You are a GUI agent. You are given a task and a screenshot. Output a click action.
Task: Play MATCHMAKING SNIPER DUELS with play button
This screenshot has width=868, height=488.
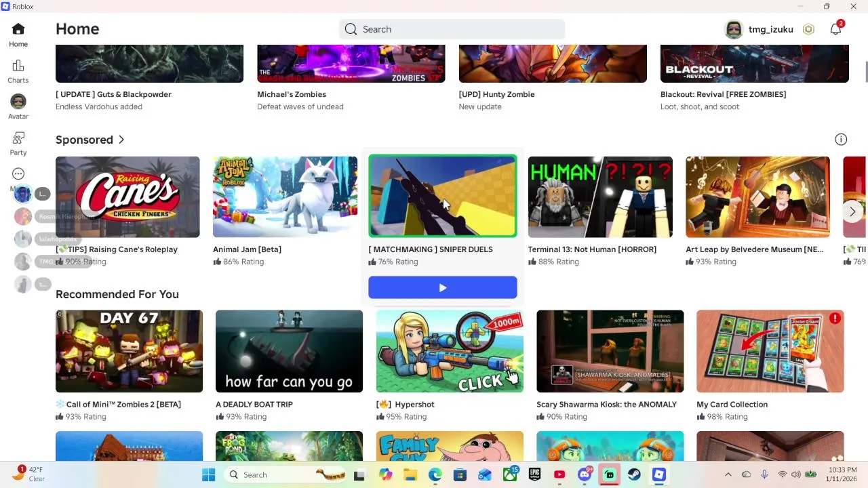tap(443, 287)
